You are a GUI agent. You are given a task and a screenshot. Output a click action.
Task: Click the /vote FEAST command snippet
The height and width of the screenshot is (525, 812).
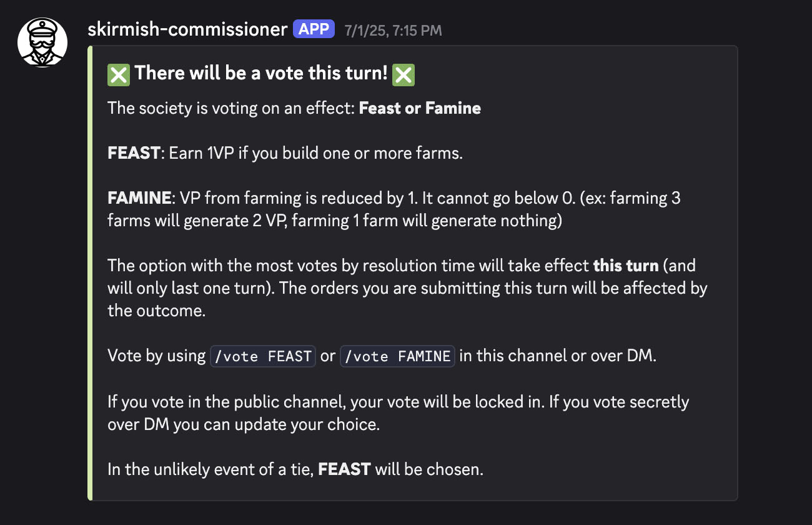click(x=263, y=356)
